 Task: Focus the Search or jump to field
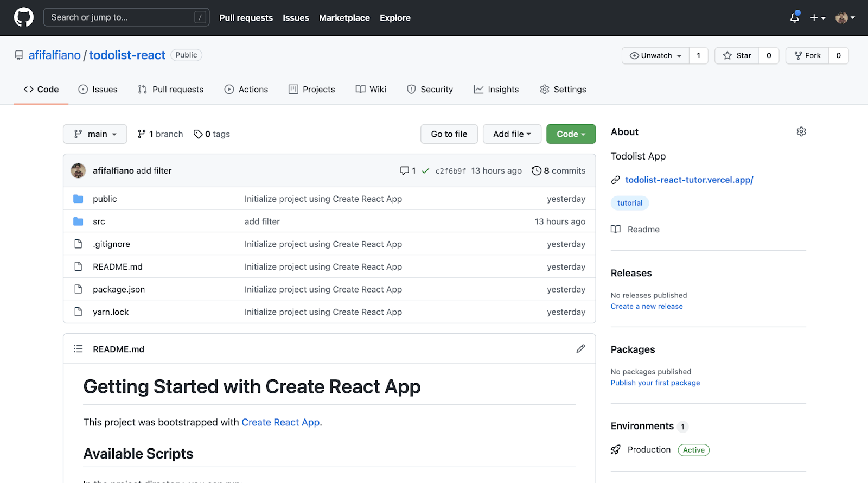click(x=126, y=17)
